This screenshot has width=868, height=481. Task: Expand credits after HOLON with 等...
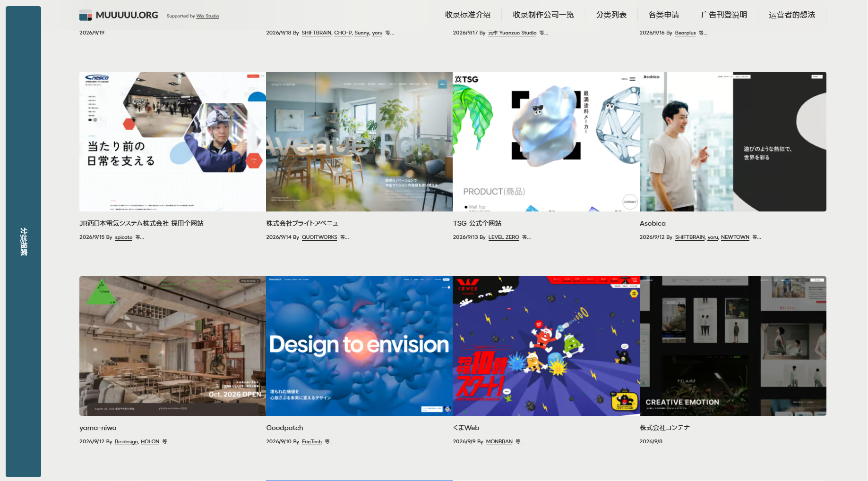click(166, 442)
